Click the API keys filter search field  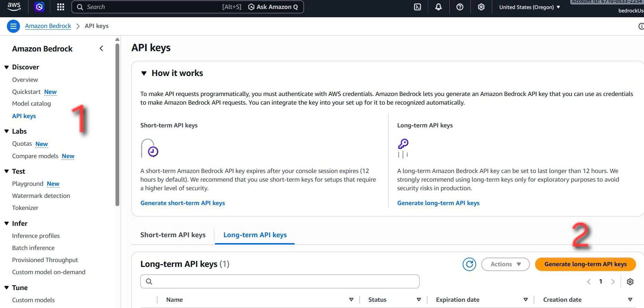[x=280, y=281]
